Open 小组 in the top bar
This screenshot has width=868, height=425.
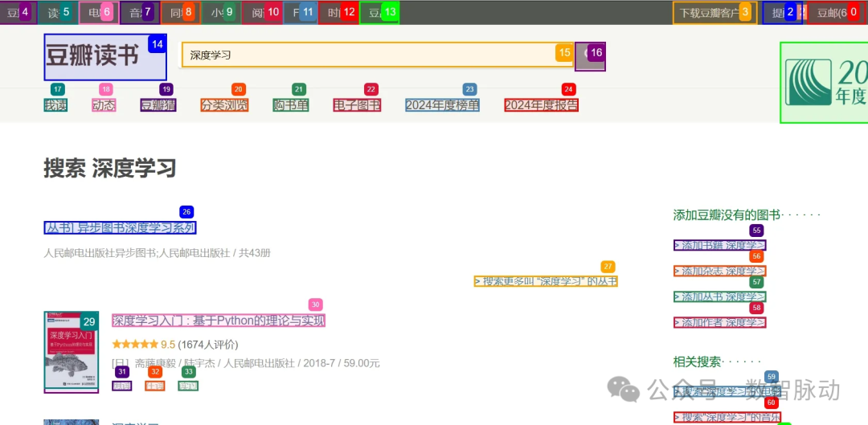pyautogui.click(x=222, y=13)
